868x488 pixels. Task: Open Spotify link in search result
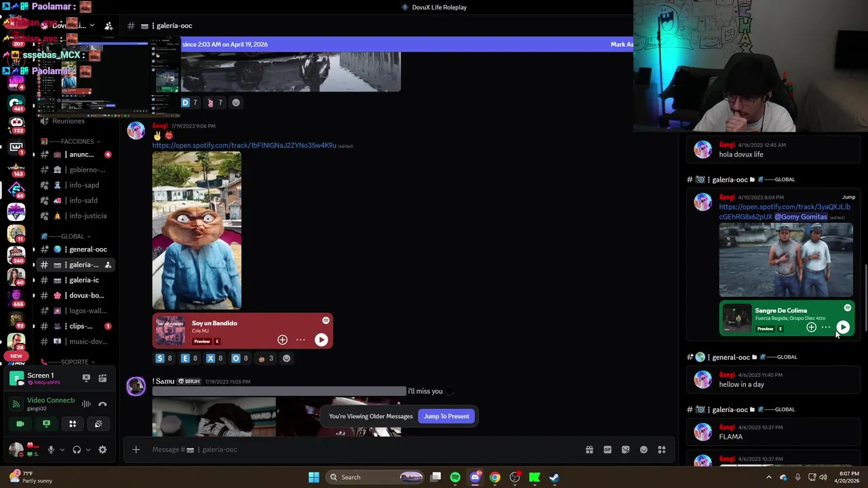785,211
